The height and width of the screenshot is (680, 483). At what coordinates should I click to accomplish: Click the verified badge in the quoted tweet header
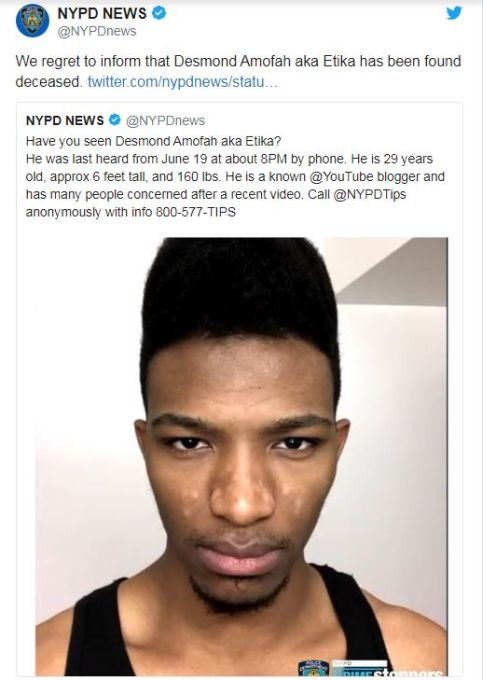point(114,120)
